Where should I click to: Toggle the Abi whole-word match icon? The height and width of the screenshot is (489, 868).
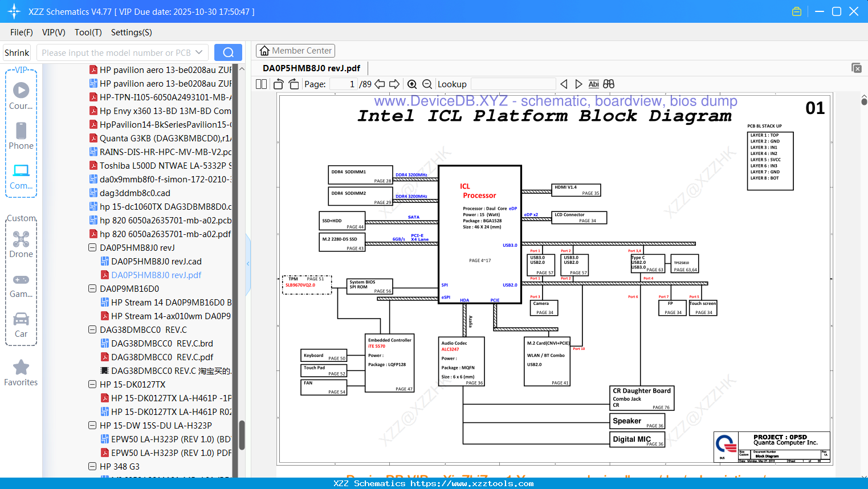coord(593,84)
